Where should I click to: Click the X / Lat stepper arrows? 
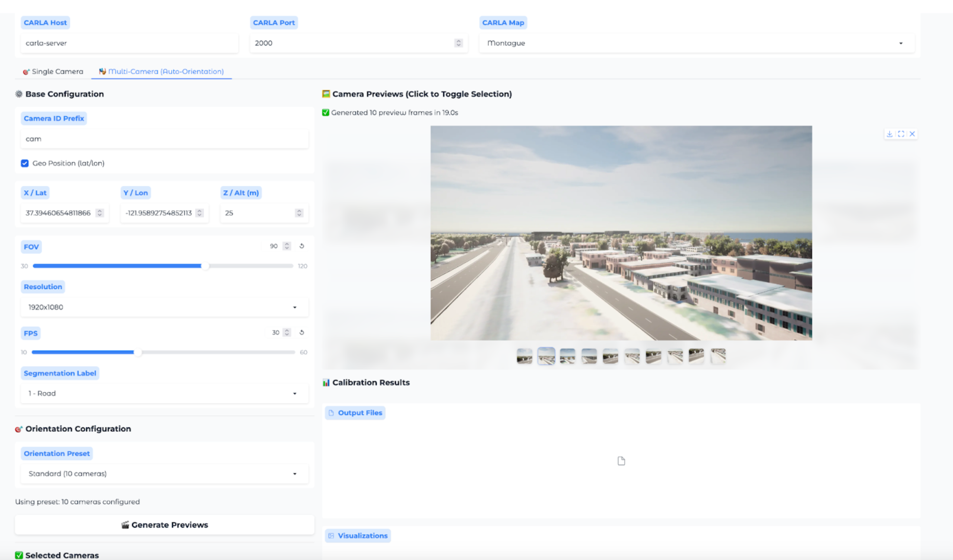tap(100, 213)
